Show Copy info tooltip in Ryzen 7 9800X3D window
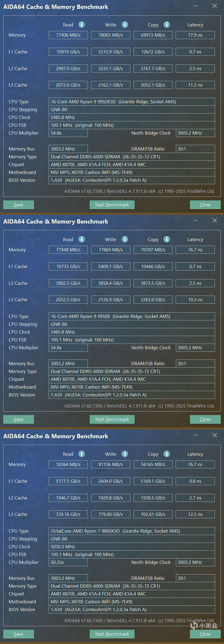 (167, 454)
